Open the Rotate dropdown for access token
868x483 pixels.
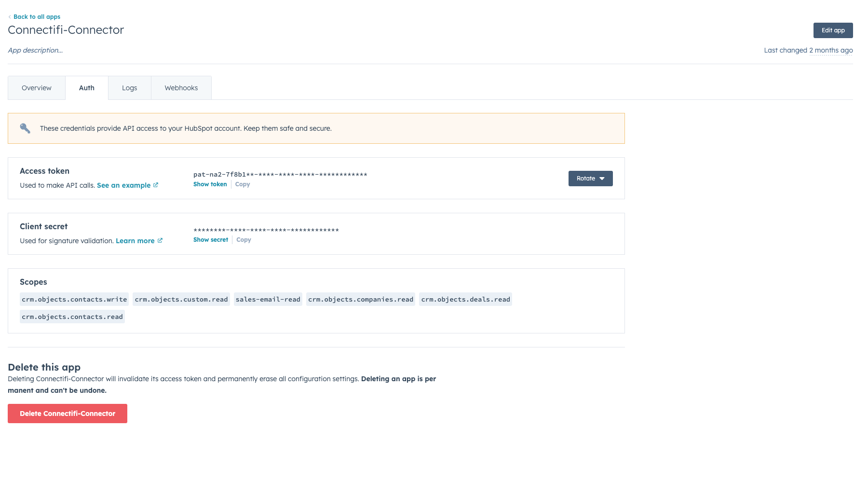tap(590, 179)
